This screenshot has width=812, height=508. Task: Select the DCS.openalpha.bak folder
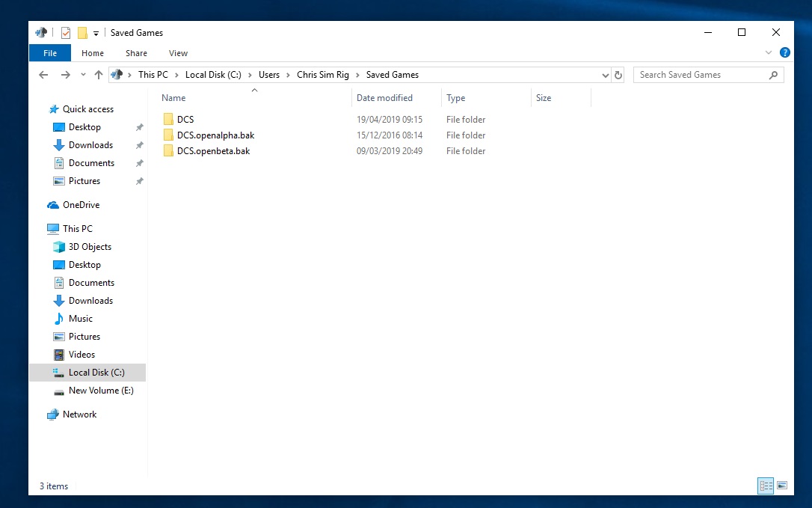[216, 135]
